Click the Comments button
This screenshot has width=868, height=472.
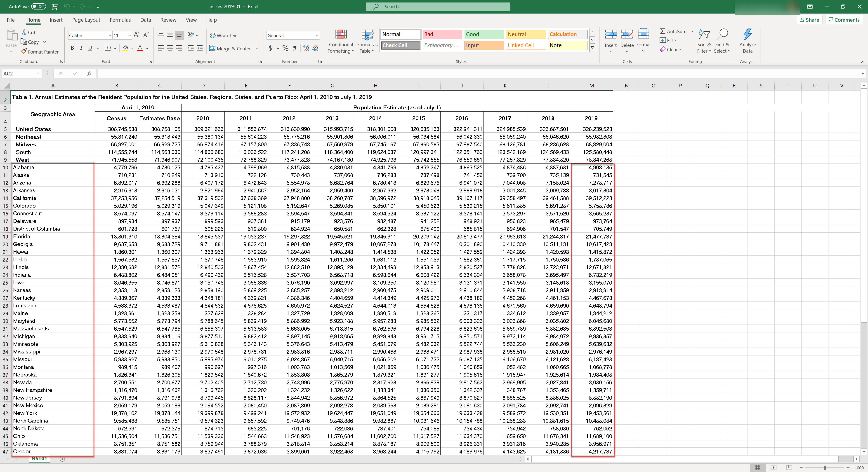(x=844, y=19)
